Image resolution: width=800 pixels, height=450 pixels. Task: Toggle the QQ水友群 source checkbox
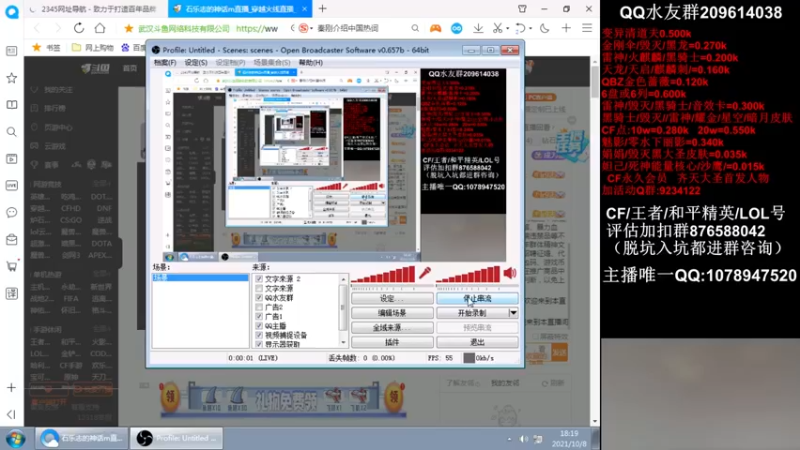[x=259, y=297]
